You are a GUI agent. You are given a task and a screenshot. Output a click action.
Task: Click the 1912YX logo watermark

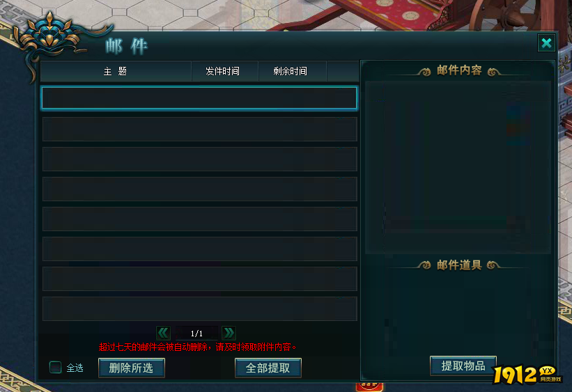(527, 375)
